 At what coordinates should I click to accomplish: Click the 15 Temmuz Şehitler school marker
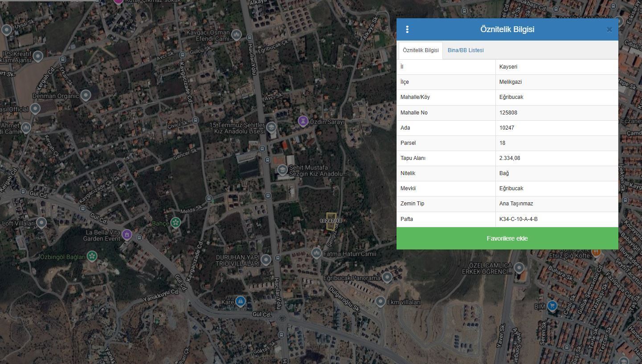pyautogui.click(x=271, y=128)
